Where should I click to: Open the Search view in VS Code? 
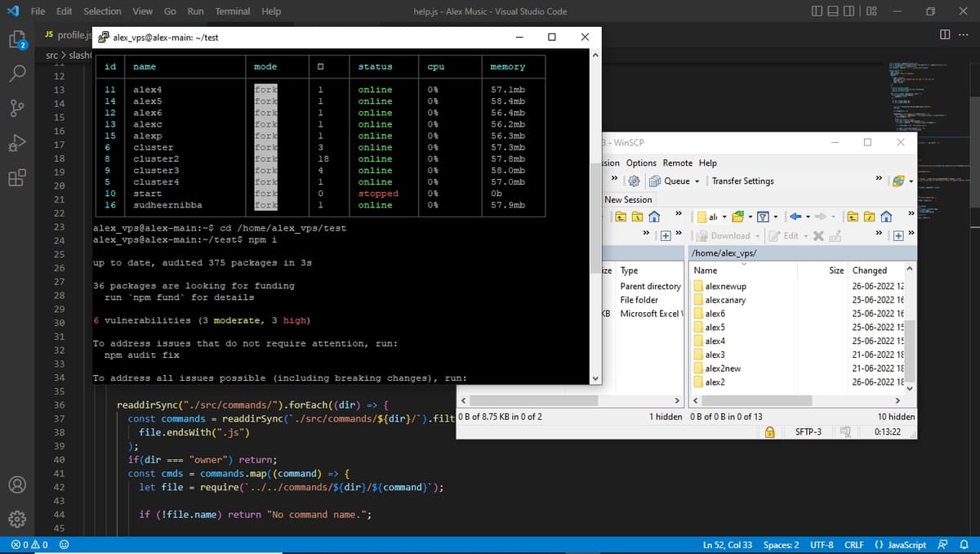point(18,74)
